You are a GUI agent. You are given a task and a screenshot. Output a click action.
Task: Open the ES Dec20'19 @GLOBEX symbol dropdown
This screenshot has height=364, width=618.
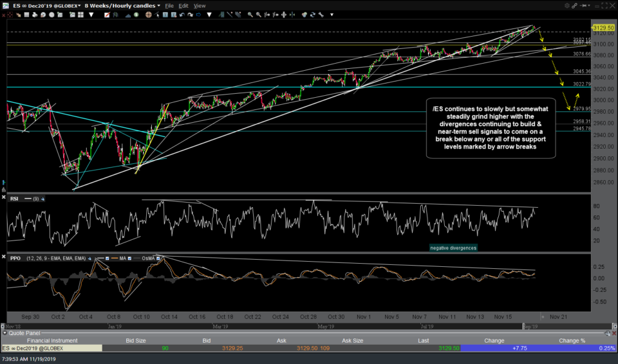click(46, 6)
